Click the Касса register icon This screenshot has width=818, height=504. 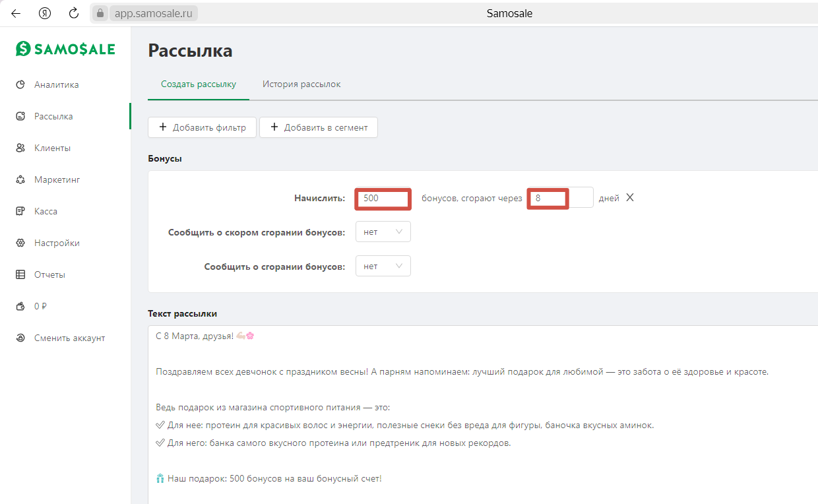coord(20,211)
